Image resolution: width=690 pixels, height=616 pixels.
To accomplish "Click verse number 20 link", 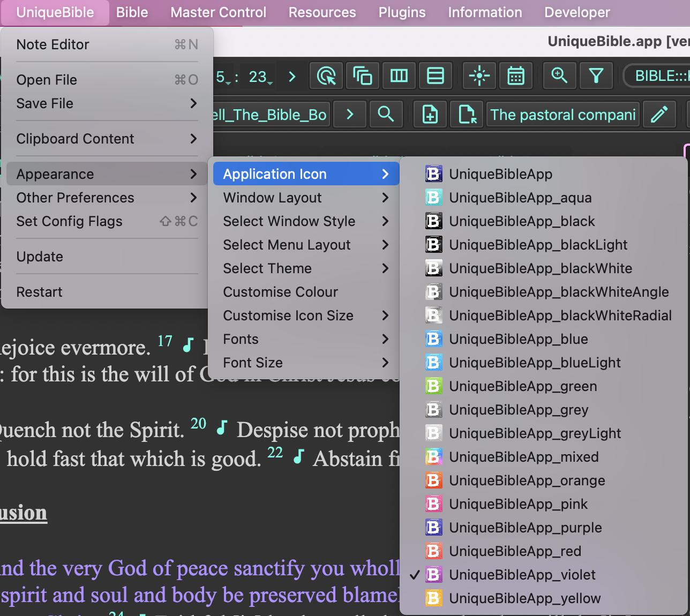I will (x=198, y=423).
